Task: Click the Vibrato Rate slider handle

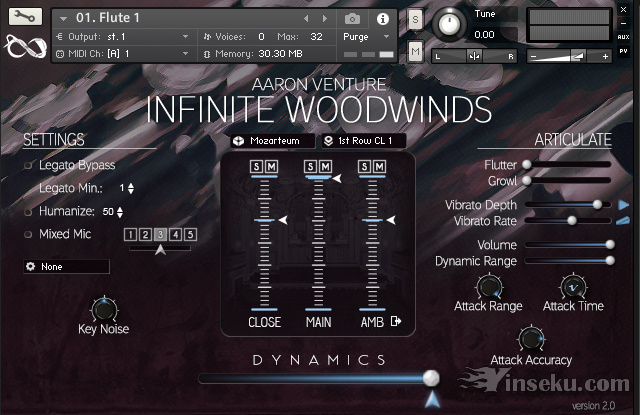Action: pyautogui.click(x=572, y=220)
